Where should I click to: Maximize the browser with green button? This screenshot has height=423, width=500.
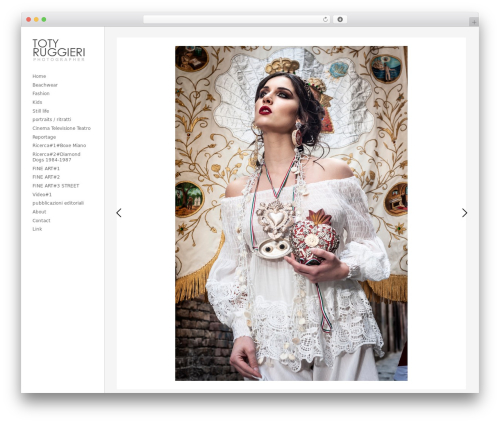pyautogui.click(x=44, y=20)
